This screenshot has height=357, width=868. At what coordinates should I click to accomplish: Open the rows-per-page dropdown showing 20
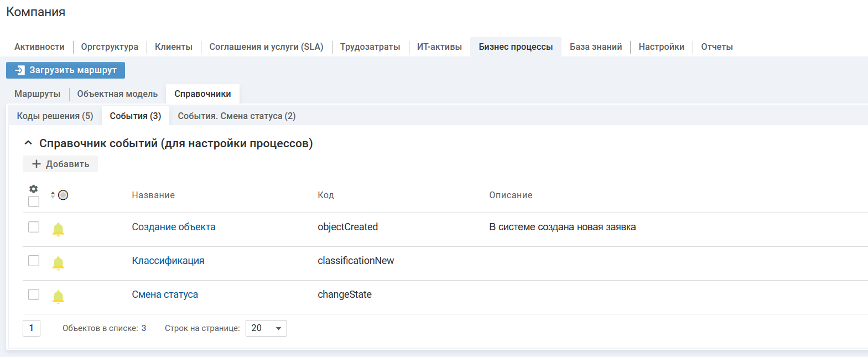click(x=266, y=328)
